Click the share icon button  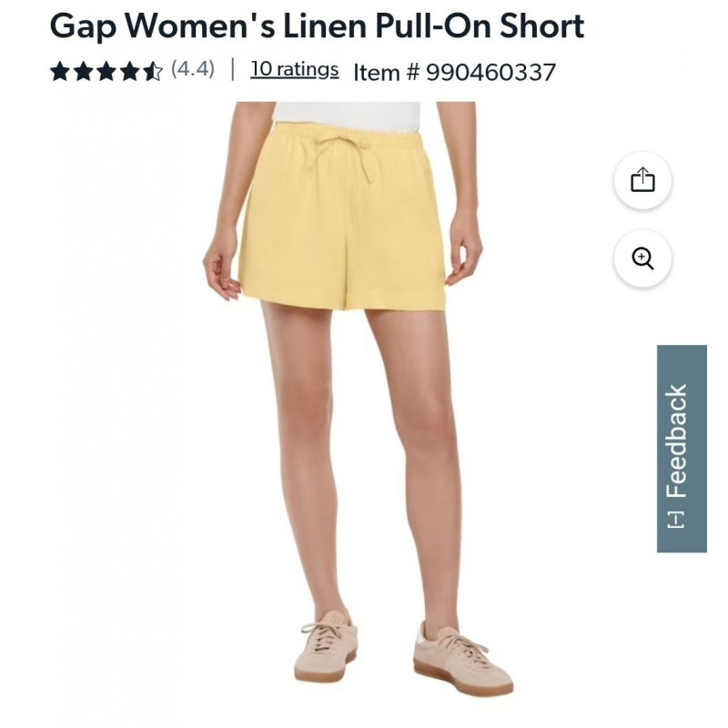[x=642, y=180]
